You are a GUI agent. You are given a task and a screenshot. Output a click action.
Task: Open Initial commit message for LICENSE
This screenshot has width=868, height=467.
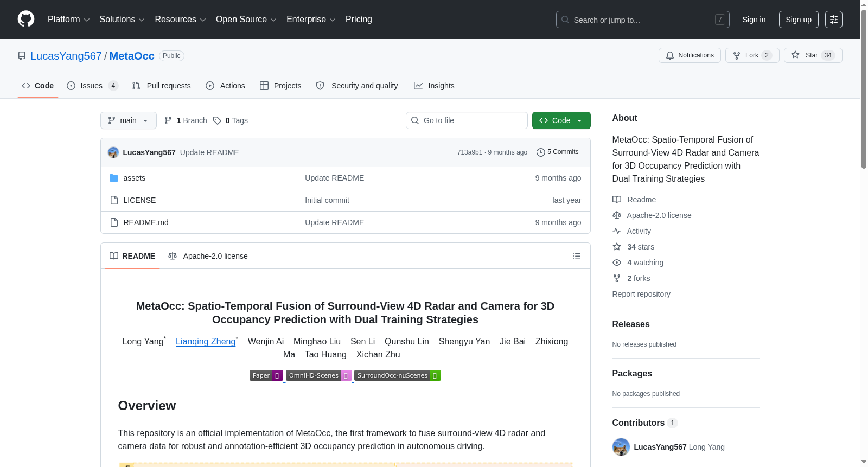pos(327,200)
